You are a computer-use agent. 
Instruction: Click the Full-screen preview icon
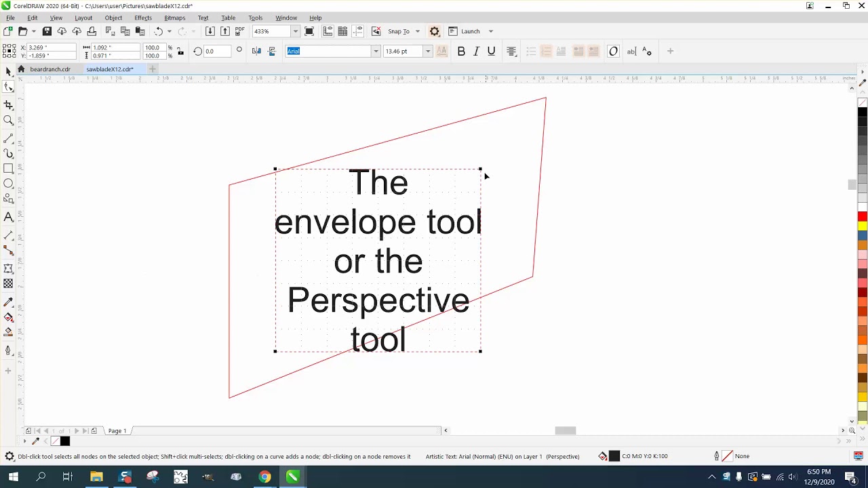point(309,31)
